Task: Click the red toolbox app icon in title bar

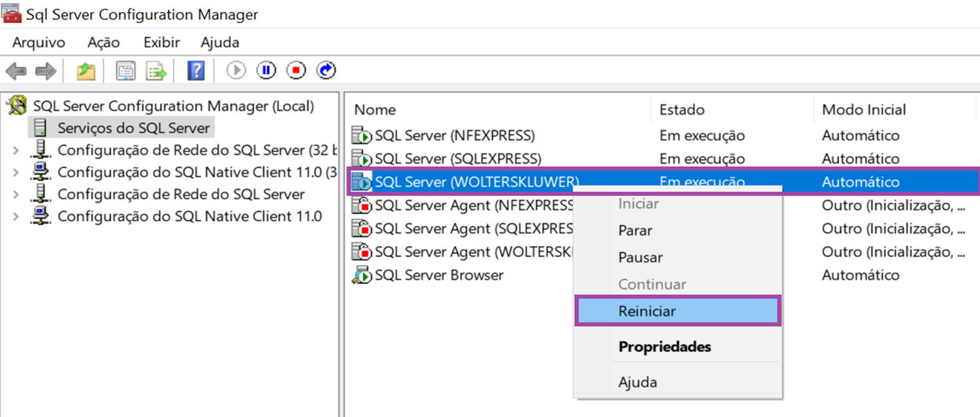Action: click(11, 14)
